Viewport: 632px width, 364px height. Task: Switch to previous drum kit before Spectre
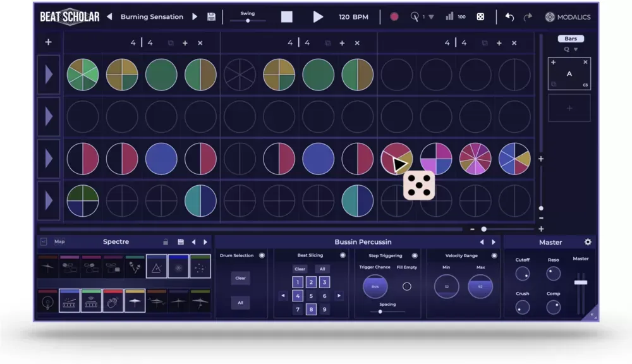[194, 242]
